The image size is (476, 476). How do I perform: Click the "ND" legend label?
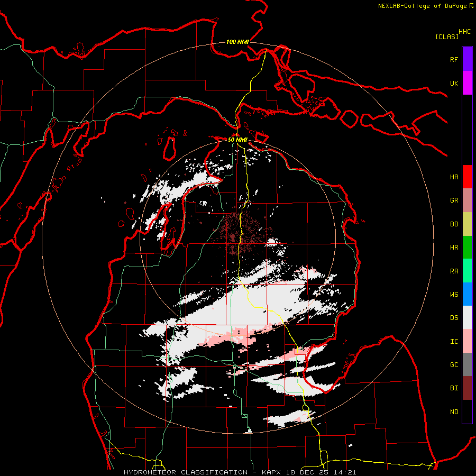[x=454, y=412]
